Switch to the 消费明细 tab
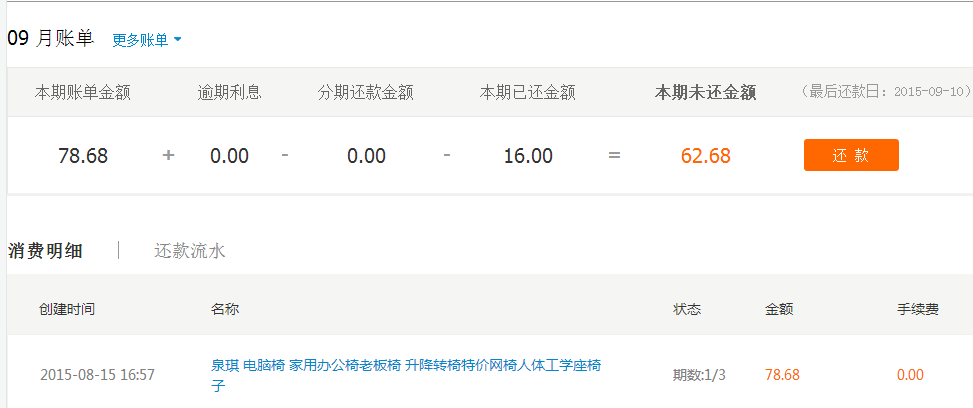The width and height of the screenshot is (973, 408). click(x=46, y=251)
